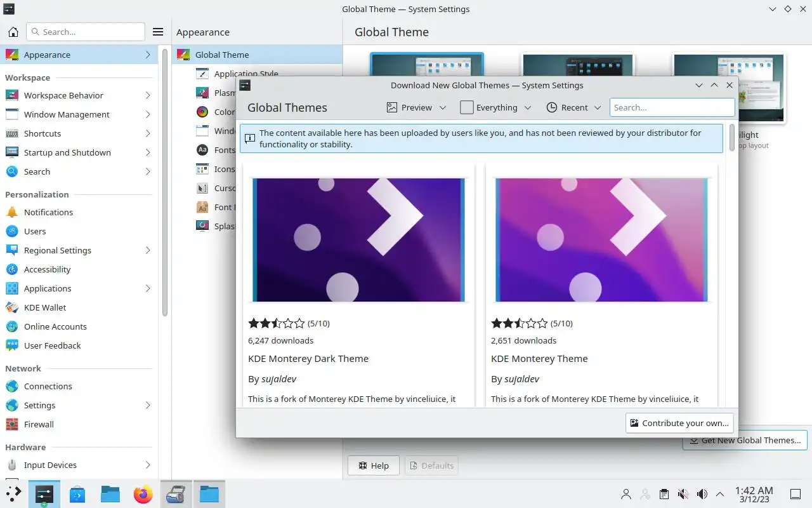
Task: Click the Startup and Shutdown icon
Action: 12,152
